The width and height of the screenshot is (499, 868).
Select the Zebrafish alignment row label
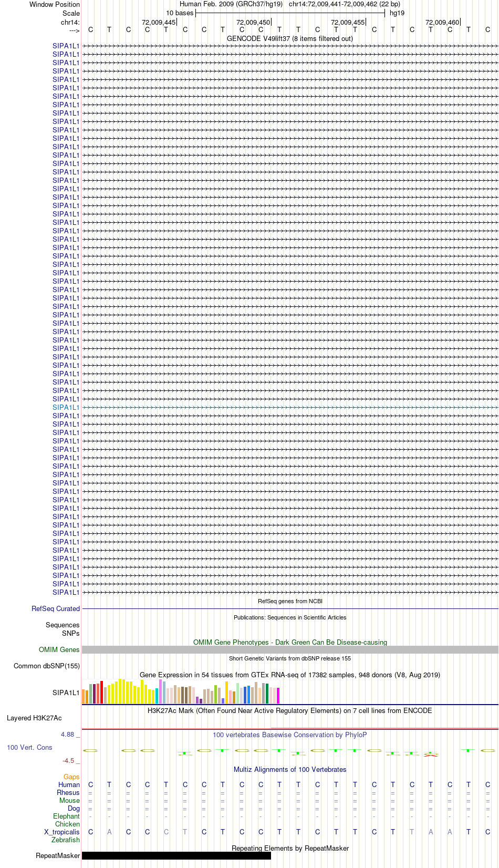coord(66,840)
